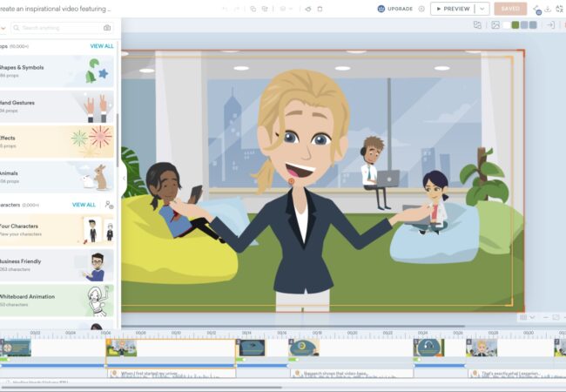
Task: Click the Preview button
Action: point(452,9)
